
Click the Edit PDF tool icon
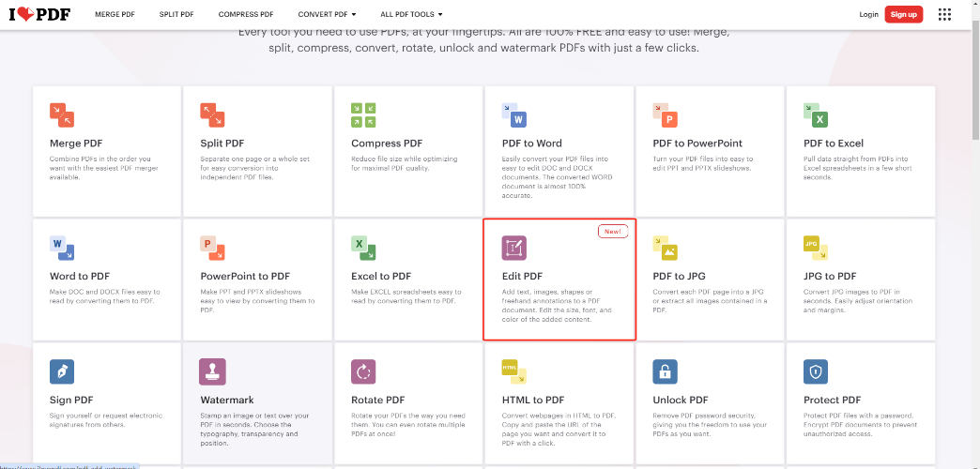514,248
